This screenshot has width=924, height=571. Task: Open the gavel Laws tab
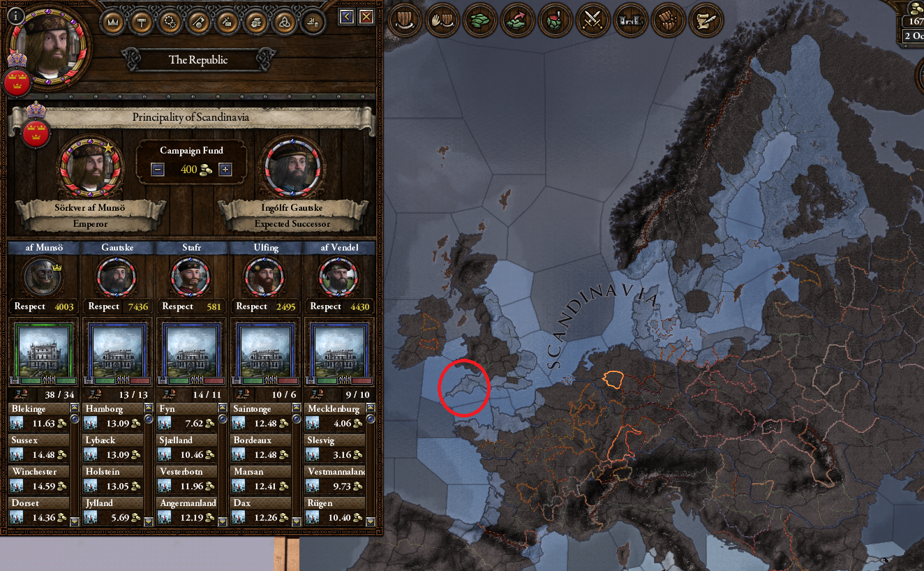pos(142,22)
